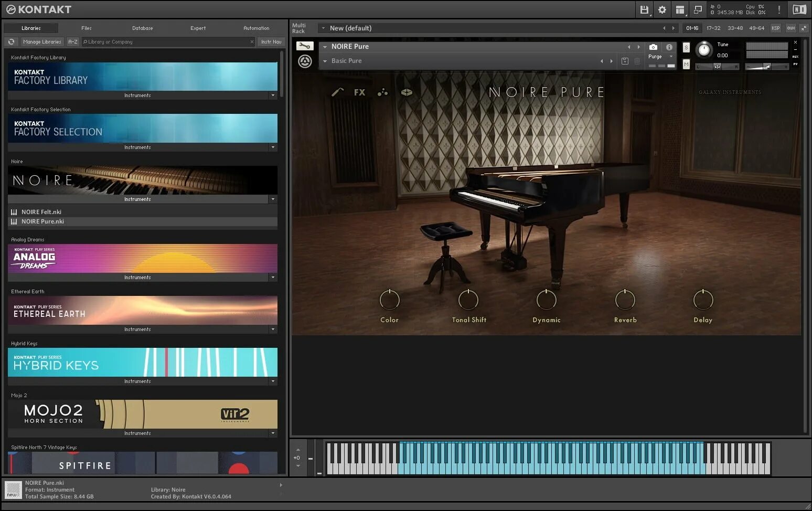The height and width of the screenshot is (511, 812).
Task: Switch to the Files tab
Action: pyautogui.click(x=87, y=28)
